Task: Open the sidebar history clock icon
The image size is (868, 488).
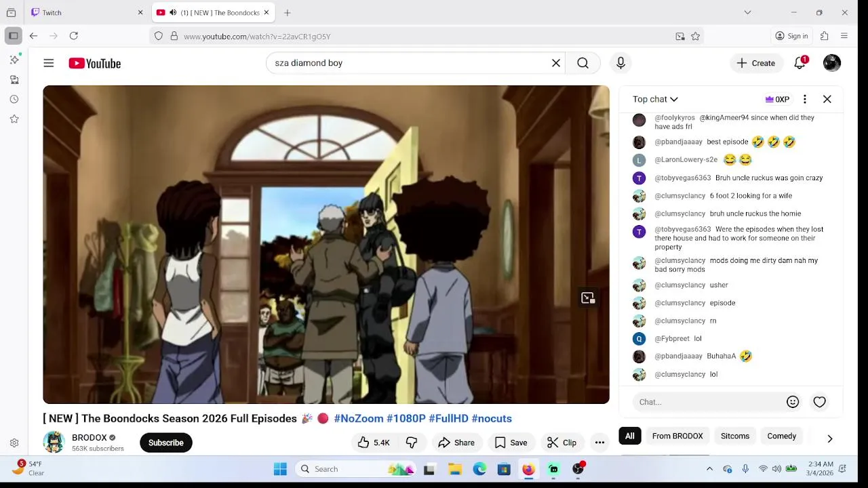Action: click(x=14, y=99)
